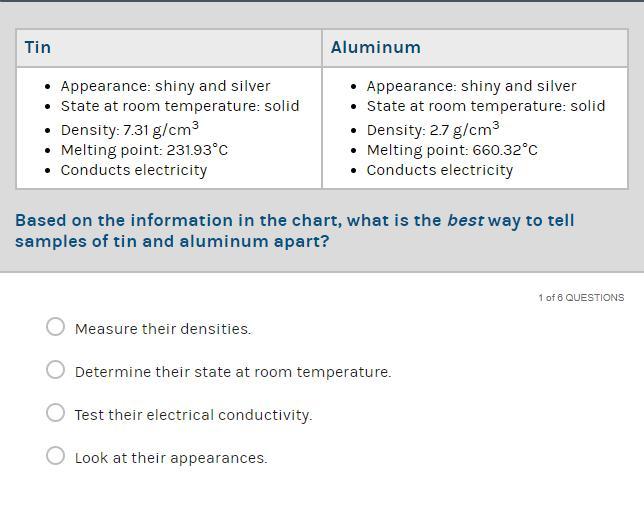Pick 'Look at their appearances' radio option

[55, 456]
